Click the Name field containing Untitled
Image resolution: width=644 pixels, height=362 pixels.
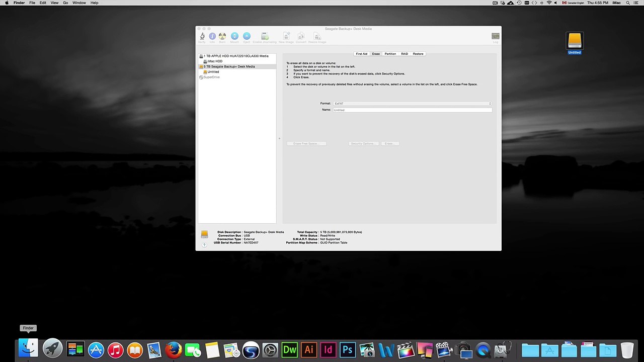pyautogui.click(x=413, y=110)
